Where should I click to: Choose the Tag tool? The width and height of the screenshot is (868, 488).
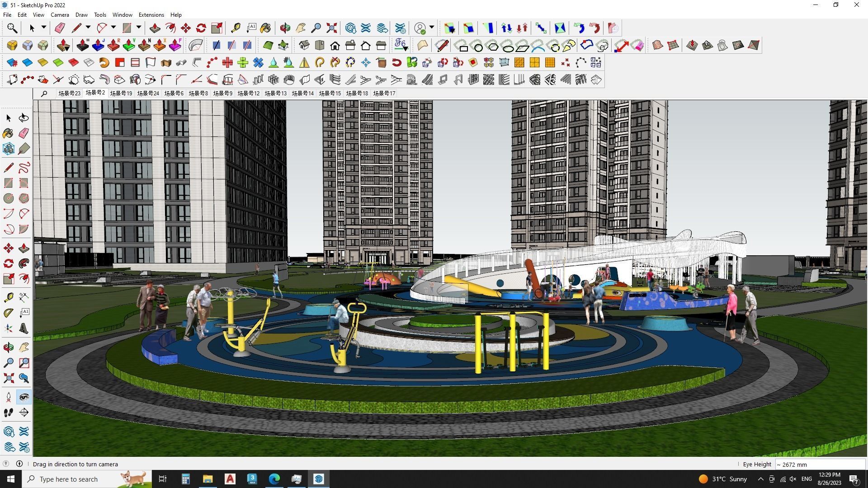tap(24, 149)
